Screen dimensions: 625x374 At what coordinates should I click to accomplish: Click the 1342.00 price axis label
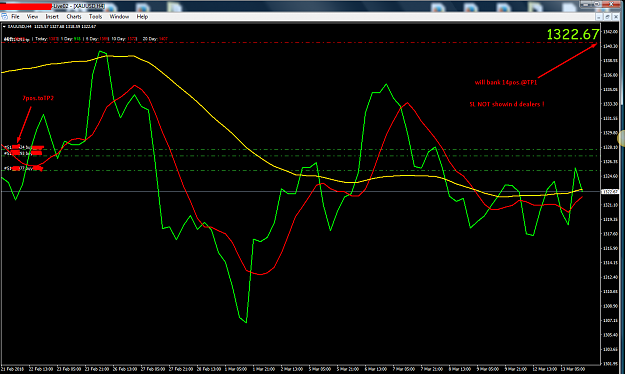coord(610,31)
